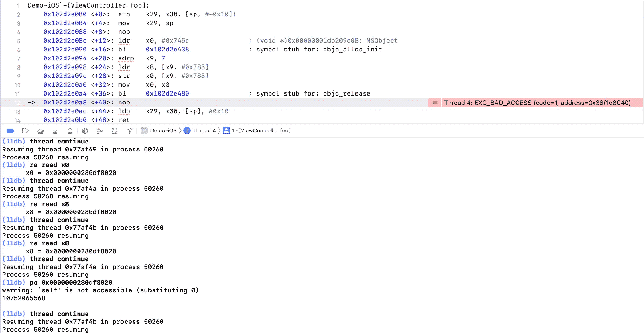Toggle breakpoints activation in the debug bar
644x333 pixels.
pos(10,130)
